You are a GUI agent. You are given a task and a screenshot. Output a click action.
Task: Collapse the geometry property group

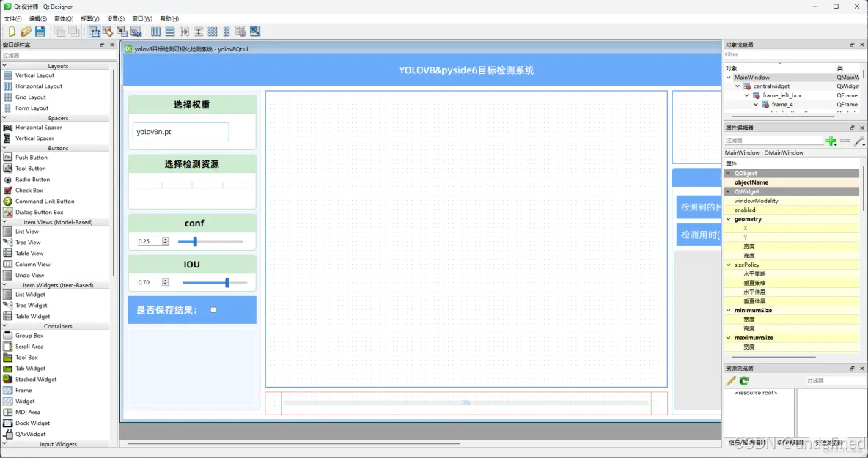(729, 219)
